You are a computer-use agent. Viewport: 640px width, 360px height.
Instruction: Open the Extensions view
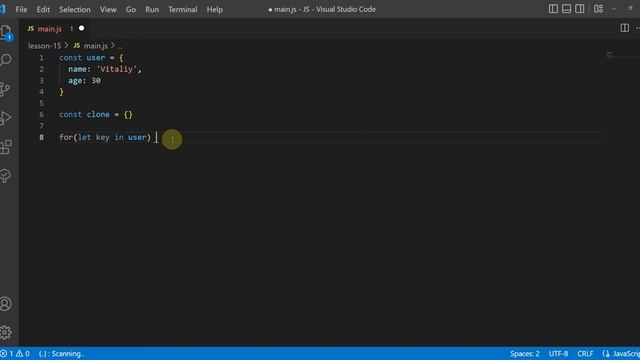(x=6, y=147)
